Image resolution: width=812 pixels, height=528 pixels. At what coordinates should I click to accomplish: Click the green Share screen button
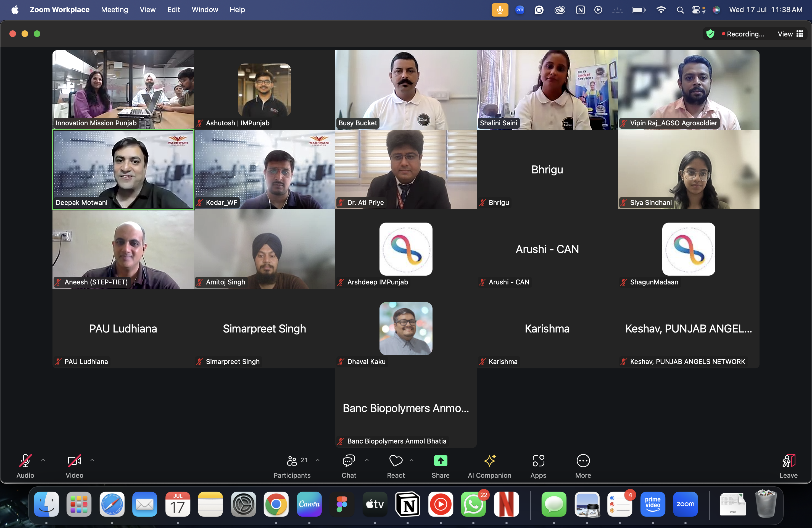tap(441, 461)
